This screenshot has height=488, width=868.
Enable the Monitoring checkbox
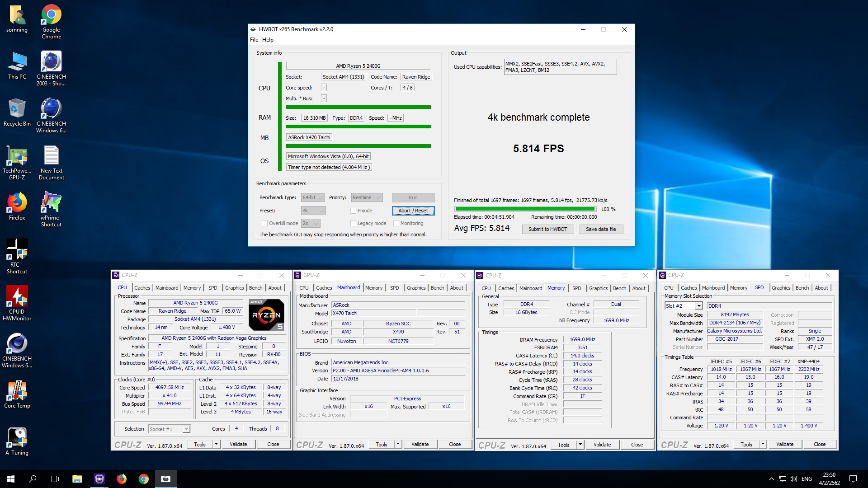tap(396, 223)
